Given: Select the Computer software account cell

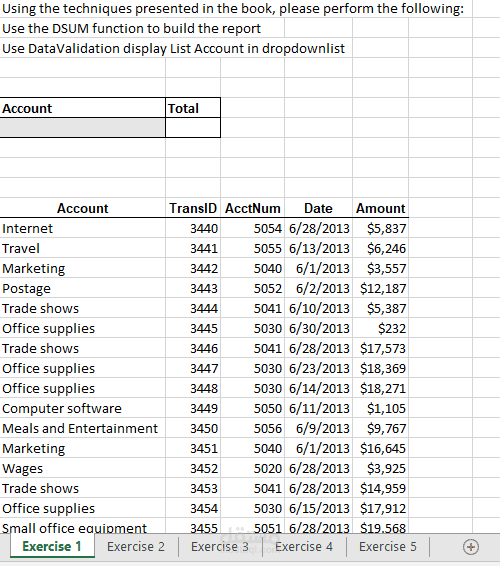Looking at the screenshot, I should [82, 408].
